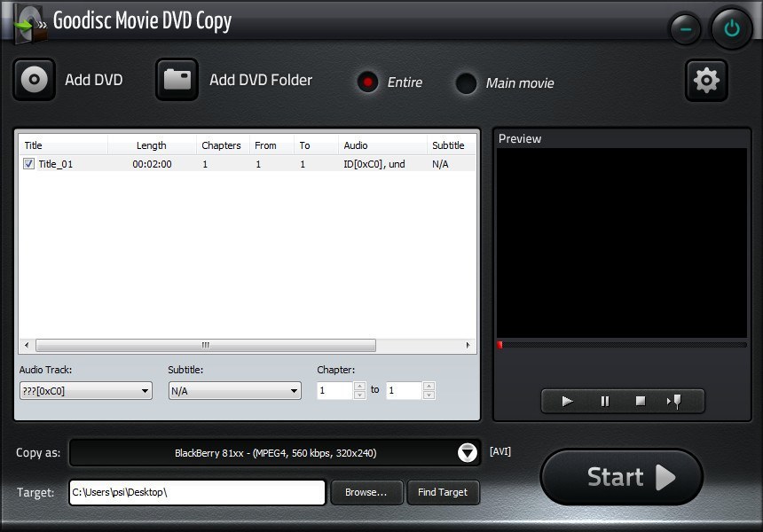Click inside the Target path field
Screen dimensions: 763x532
pos(195,492)
